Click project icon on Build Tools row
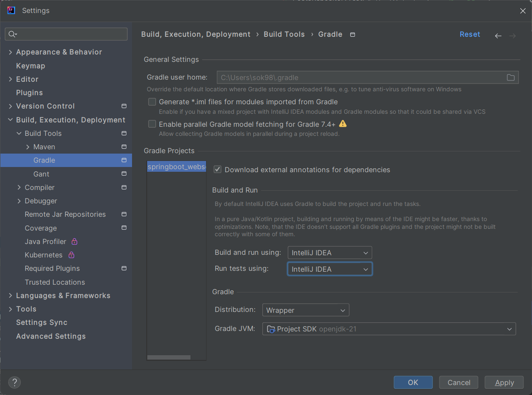The image size is (532, 395). tap(124, 133)
